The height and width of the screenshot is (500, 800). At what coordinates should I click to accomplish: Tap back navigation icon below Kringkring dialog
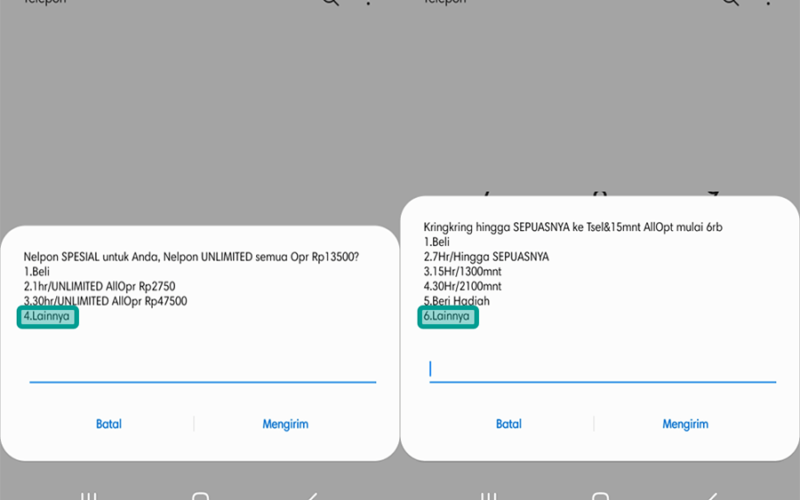[712, 496]
